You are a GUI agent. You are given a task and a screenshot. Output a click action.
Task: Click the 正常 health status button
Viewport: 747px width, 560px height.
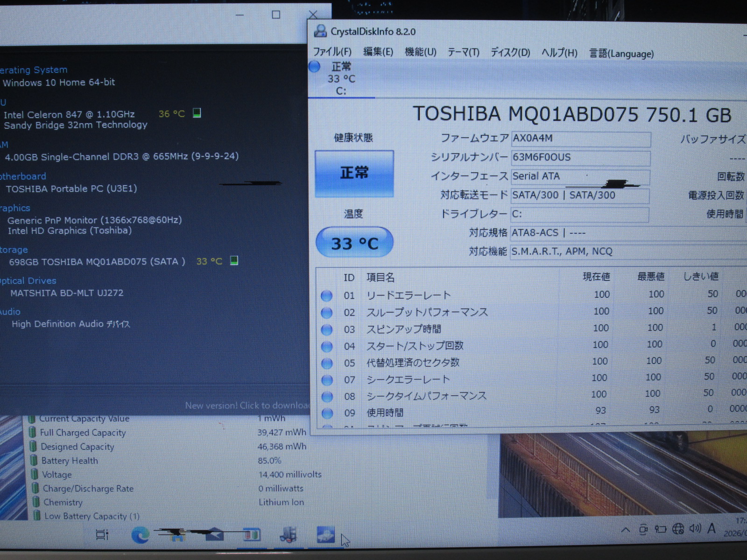click(354, 173)
